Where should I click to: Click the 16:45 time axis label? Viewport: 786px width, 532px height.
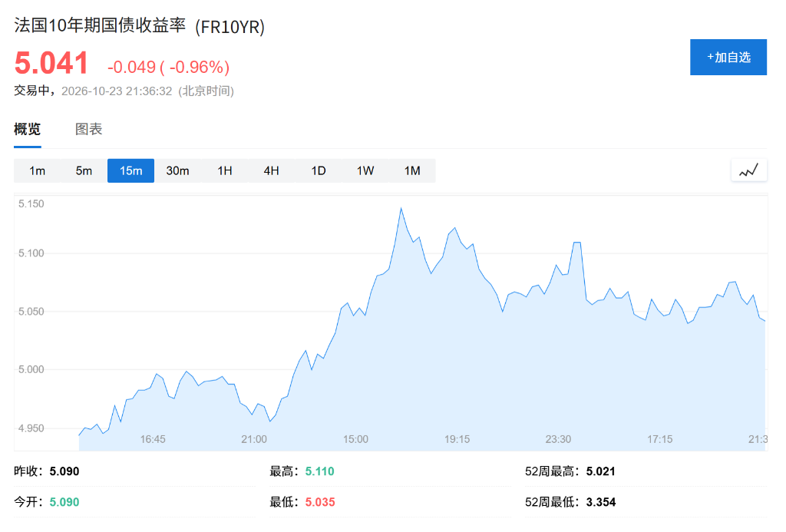pos(153,439)
